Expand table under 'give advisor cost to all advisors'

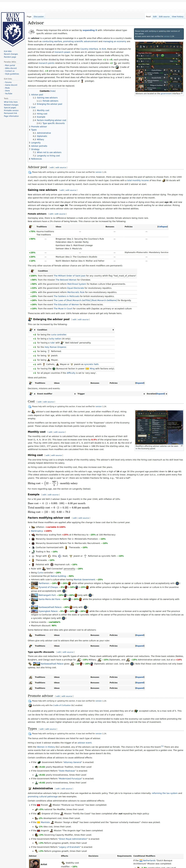(140, 635)
